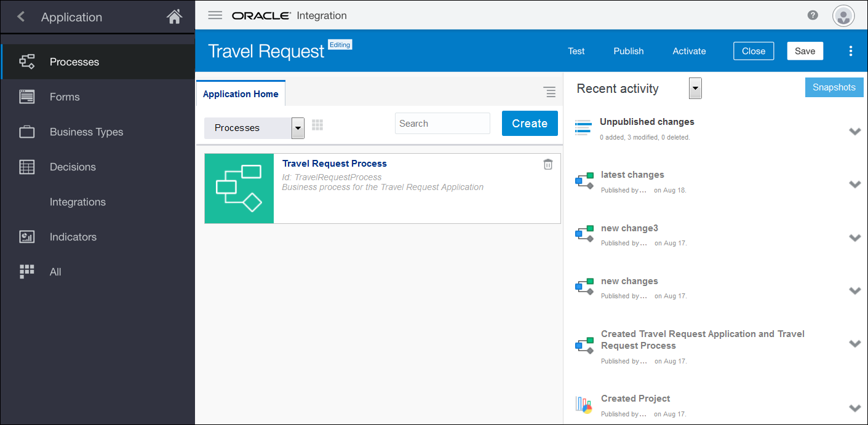Click the 'Recent activity' heading
The image size is (868, 425).
(618, 89)
